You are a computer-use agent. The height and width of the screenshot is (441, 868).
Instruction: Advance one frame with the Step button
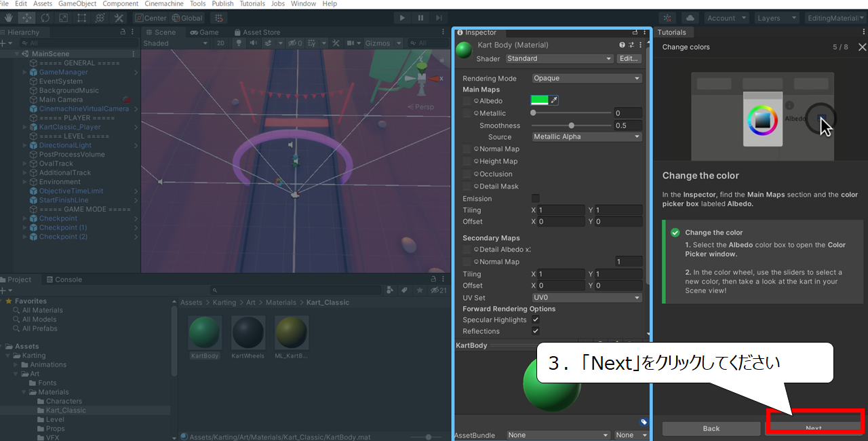pos(439,18)
